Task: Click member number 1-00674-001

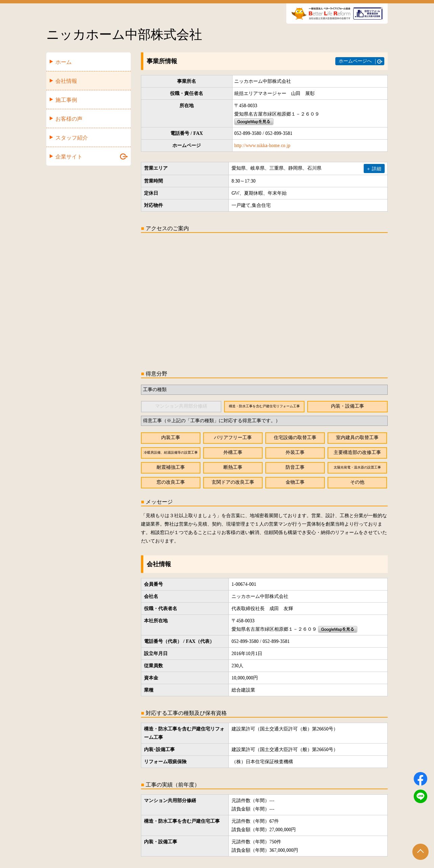Action: click(x=244, y=584)
